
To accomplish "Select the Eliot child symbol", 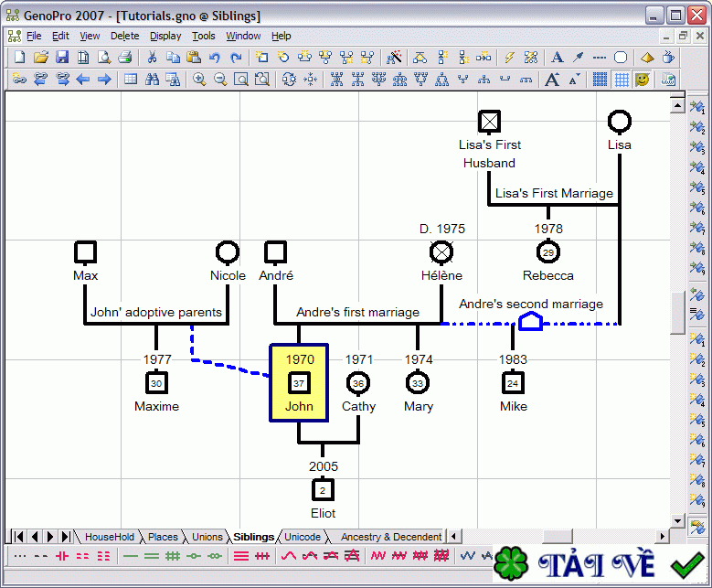I will click(x=323, y=490).
